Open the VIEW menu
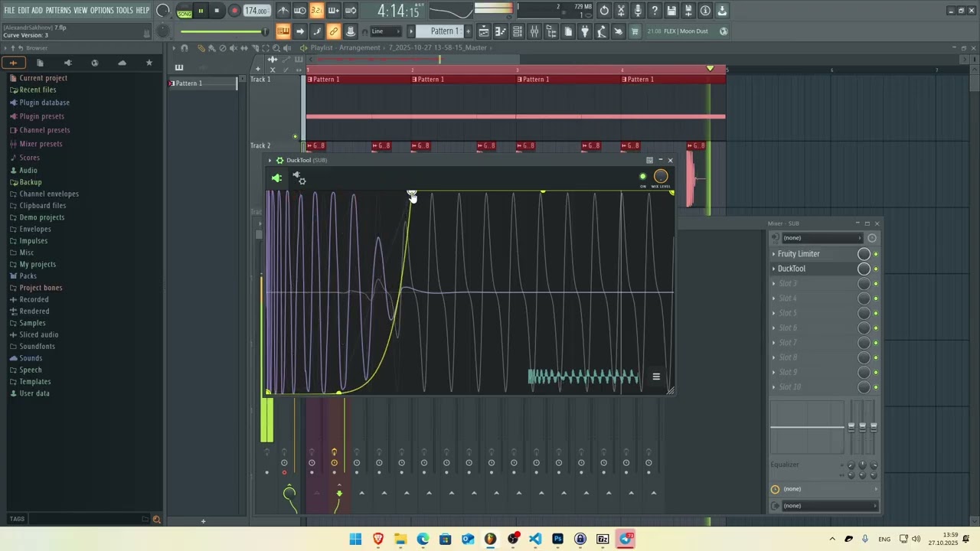980x551 pixels. point(80,11)
